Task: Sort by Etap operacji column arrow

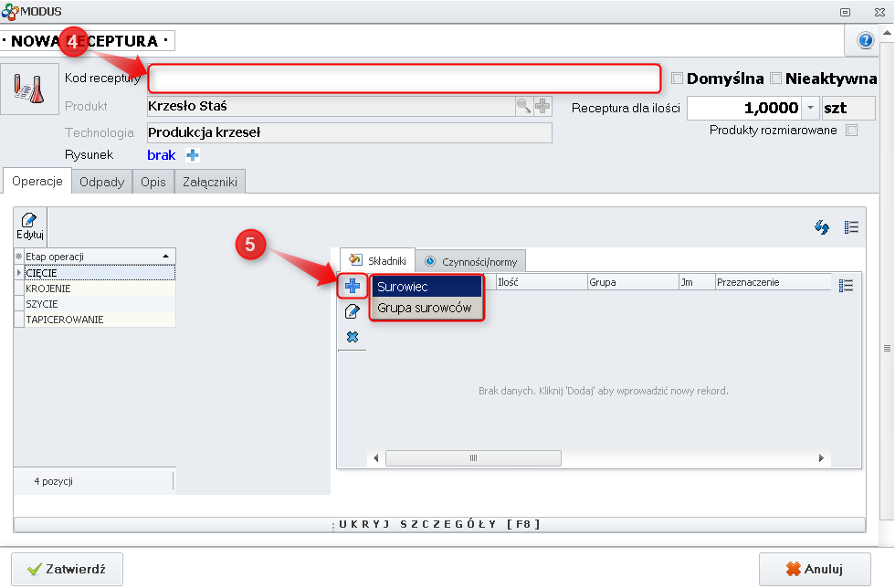Action: (x=165, y=257)
